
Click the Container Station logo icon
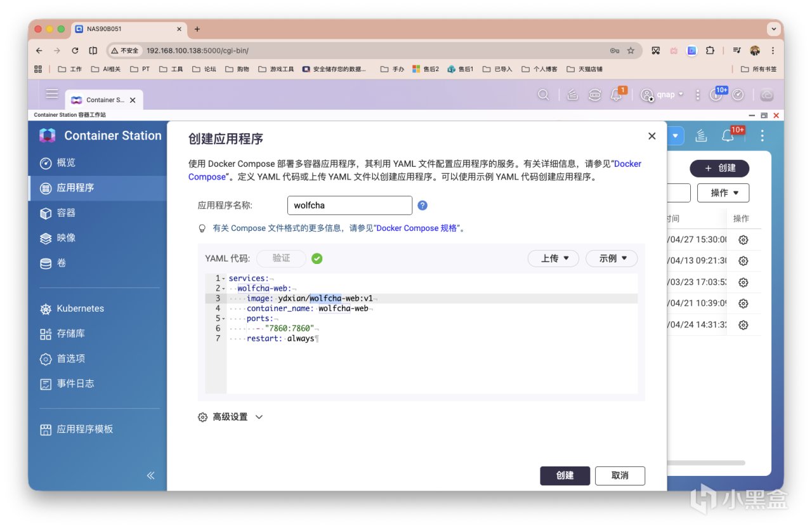click(x=48, y=136)
